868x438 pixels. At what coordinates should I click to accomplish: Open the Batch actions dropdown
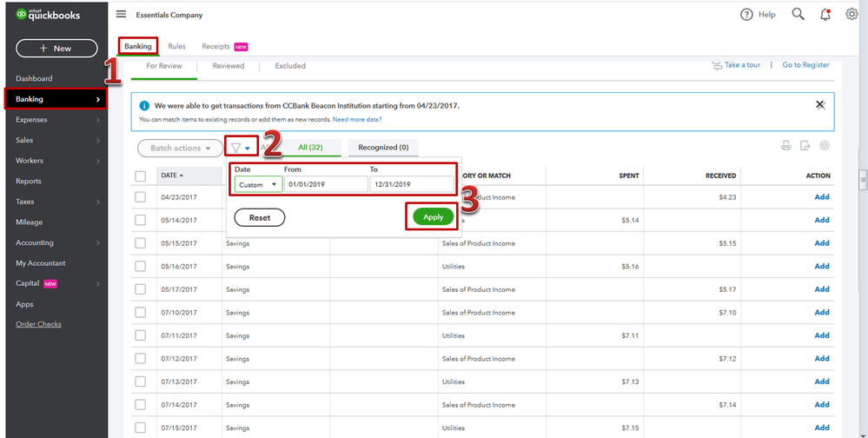pyautogui.click(x=180, y=148)
